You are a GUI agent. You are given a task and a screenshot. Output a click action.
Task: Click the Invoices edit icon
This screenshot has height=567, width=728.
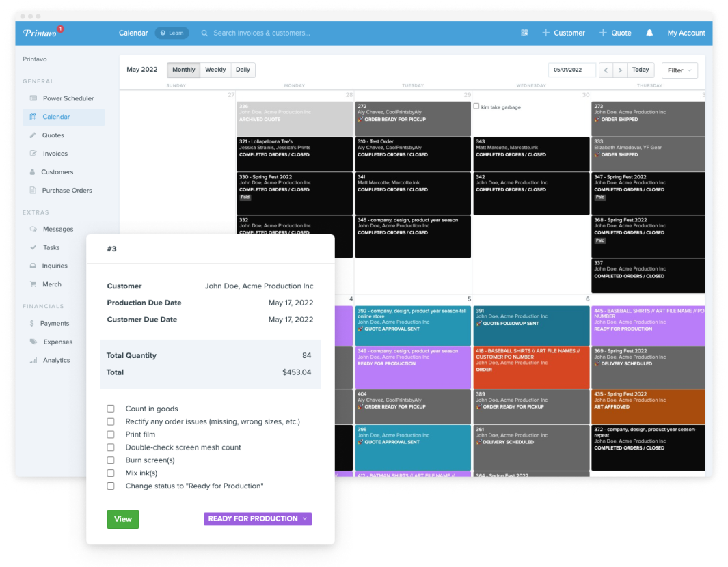click(33, 154)
